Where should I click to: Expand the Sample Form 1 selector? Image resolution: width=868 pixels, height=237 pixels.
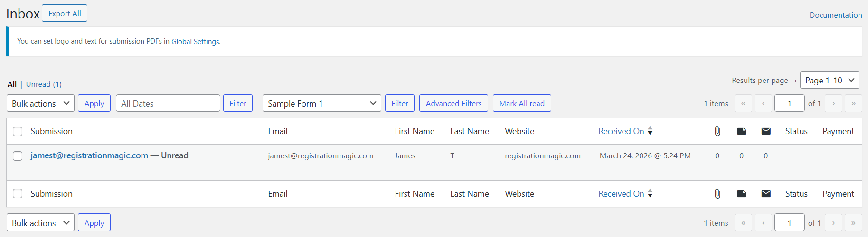321,103
